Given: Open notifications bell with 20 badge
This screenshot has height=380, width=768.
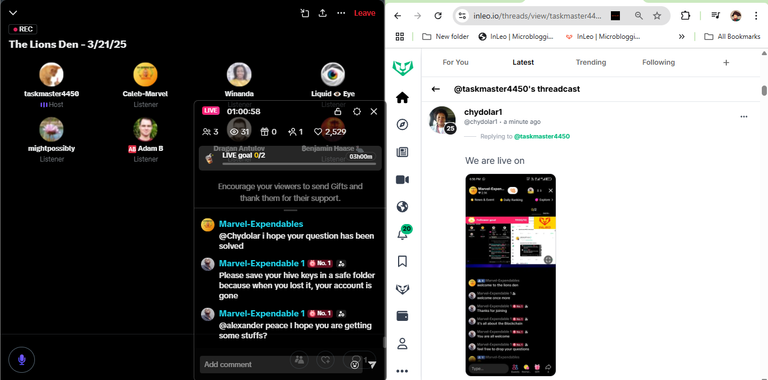Looking at the screenshot, I should pyautogui.click(x=403, y=234).
